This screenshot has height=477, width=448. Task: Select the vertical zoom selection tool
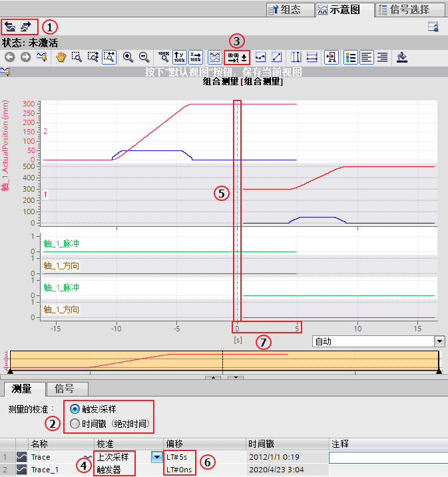(93, 57)
